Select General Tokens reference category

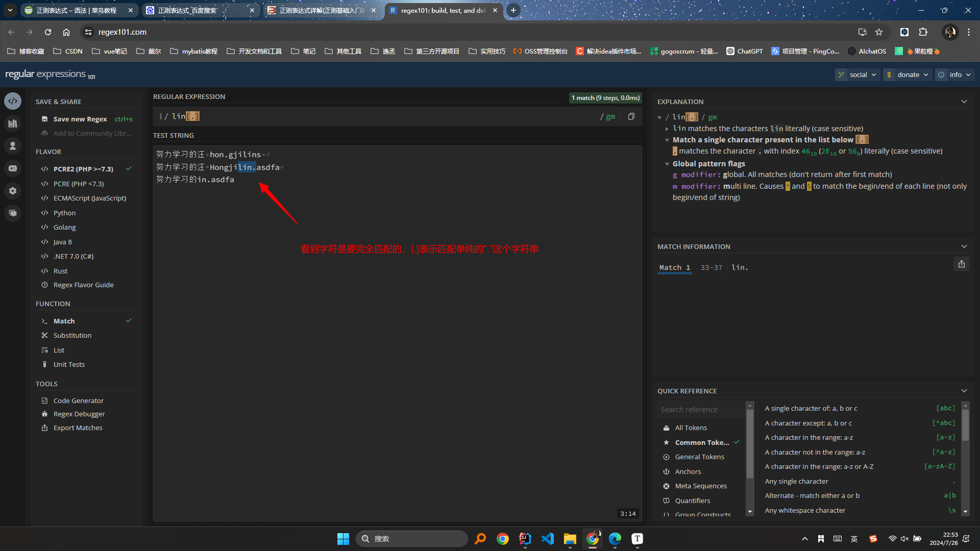[699, 457]
